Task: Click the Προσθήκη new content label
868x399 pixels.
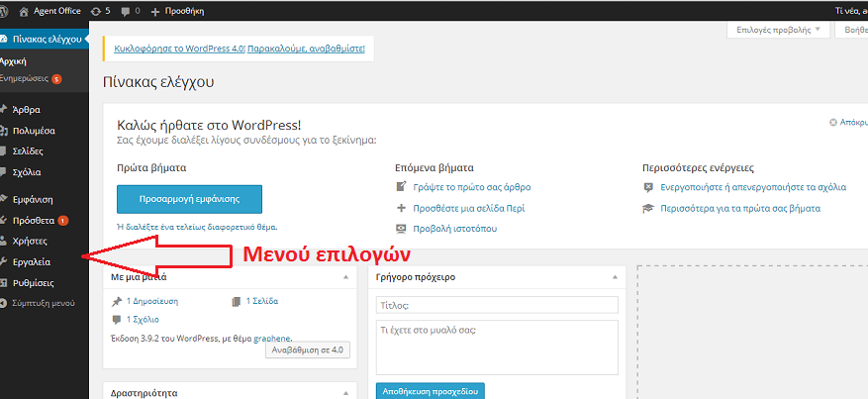Action: [x=185, y=11]
